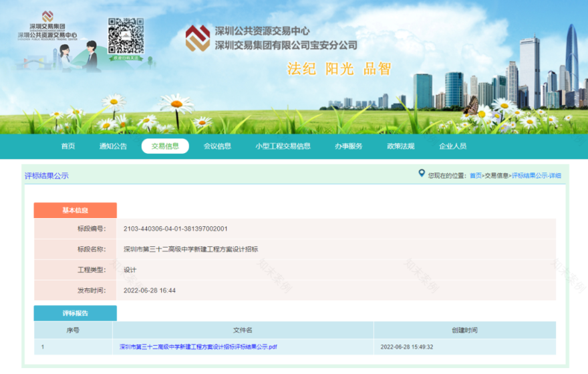
Task: Click the QR code image
Action: 126,36
